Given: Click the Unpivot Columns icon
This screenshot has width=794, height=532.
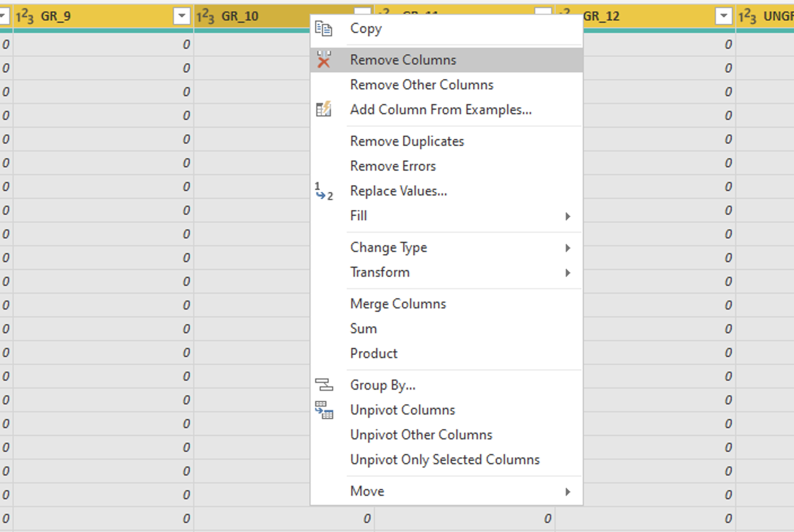Looking at the screenshot, I should (324, 410).
